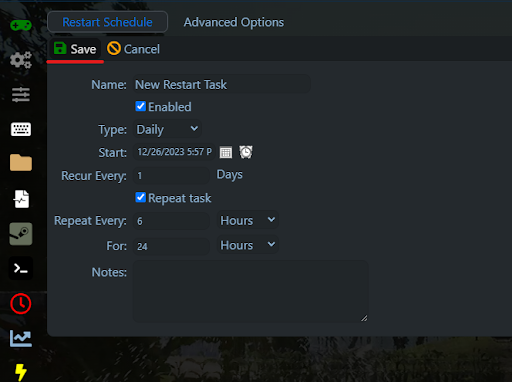The height and width of the screenshot is (382, 512).
Task: Click the Save button
Action: coord(75,49)
